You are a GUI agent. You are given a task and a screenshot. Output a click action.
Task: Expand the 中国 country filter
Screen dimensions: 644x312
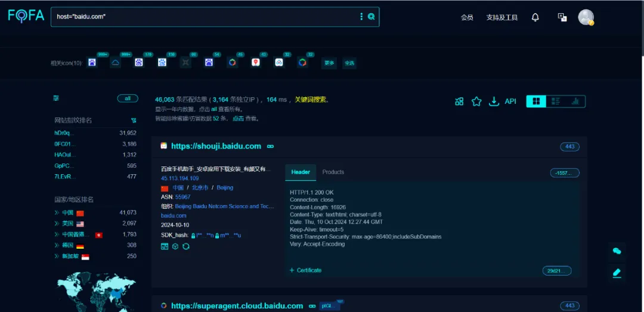pyautogui.click(x=57, y=213)
